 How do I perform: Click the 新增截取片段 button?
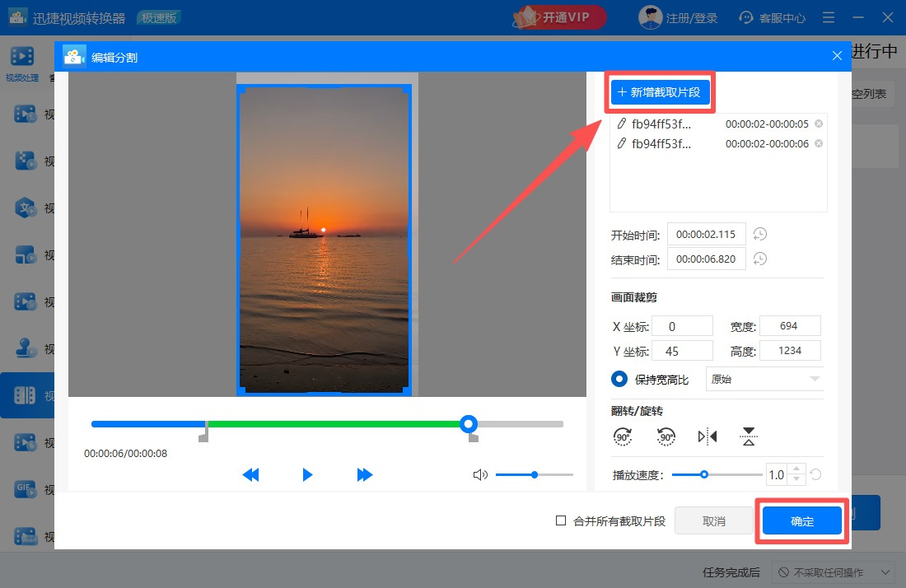click(660, 92)
